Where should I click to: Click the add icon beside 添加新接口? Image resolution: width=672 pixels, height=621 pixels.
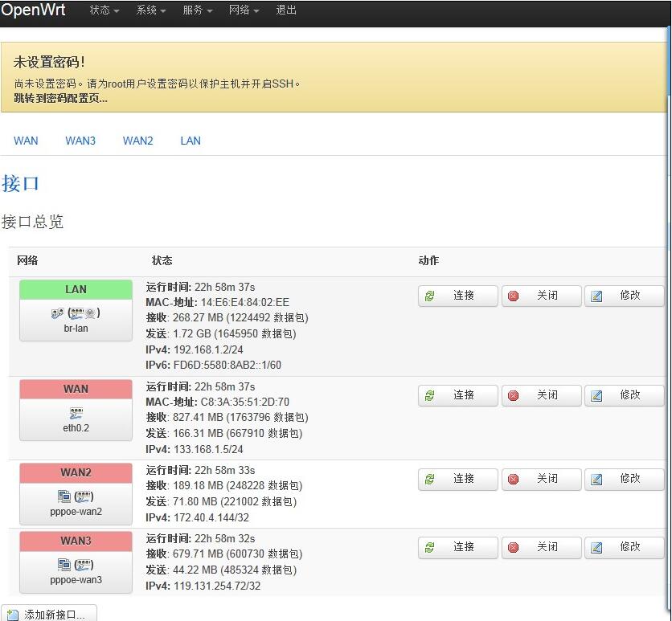[x=12, y=615]
